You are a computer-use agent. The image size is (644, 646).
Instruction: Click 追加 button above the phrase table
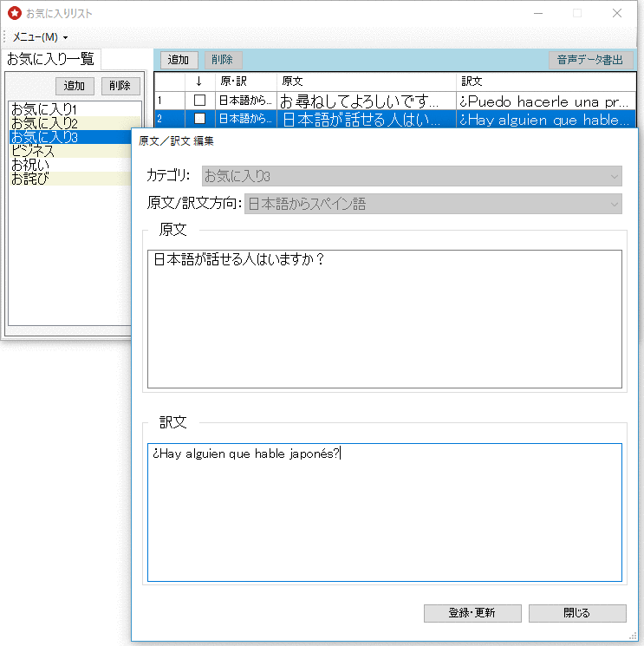pos(179,60)
